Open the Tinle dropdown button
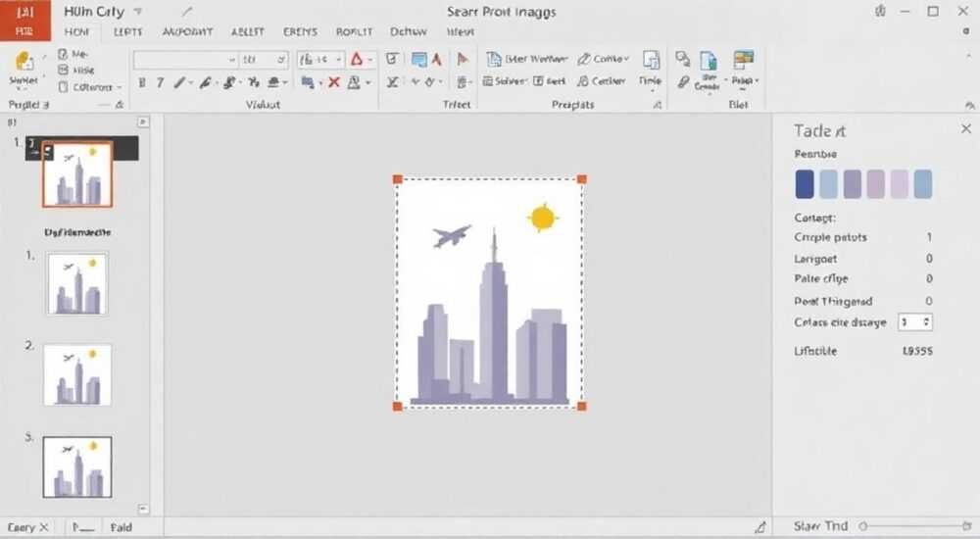The width and height of the screenshot is (980, 539). (x=650, y=81)
